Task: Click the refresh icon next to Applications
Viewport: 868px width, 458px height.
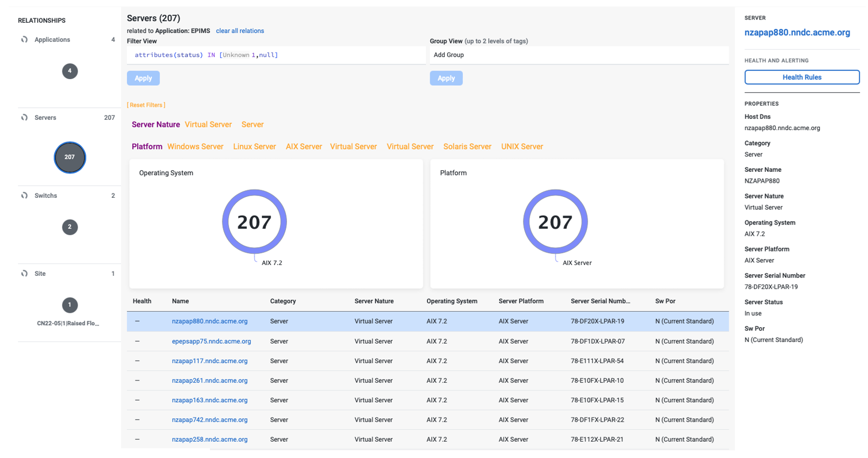Action: pos(24,40)
